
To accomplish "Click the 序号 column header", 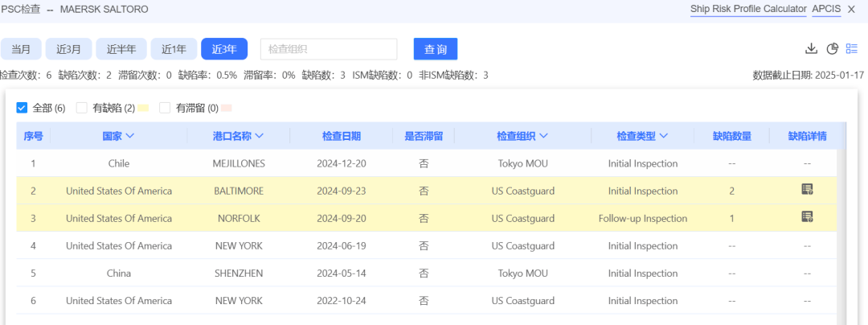I will click(x=33, y=136).
